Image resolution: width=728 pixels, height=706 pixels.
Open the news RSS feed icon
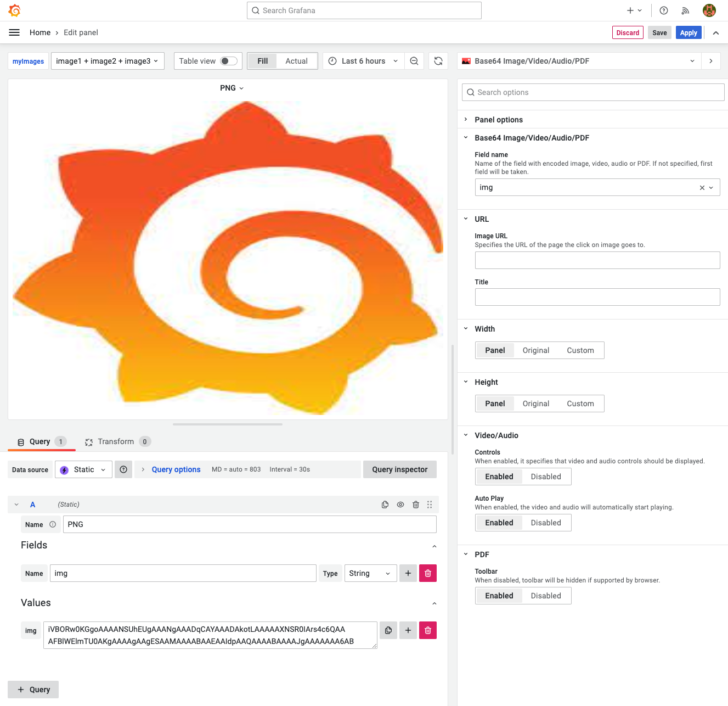(x=685, y=10)
